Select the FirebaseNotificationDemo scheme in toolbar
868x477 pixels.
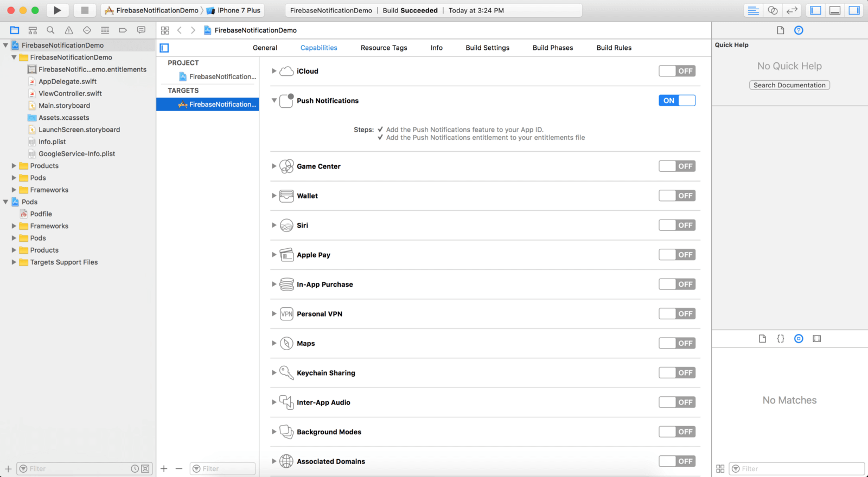tap(151, 10)
